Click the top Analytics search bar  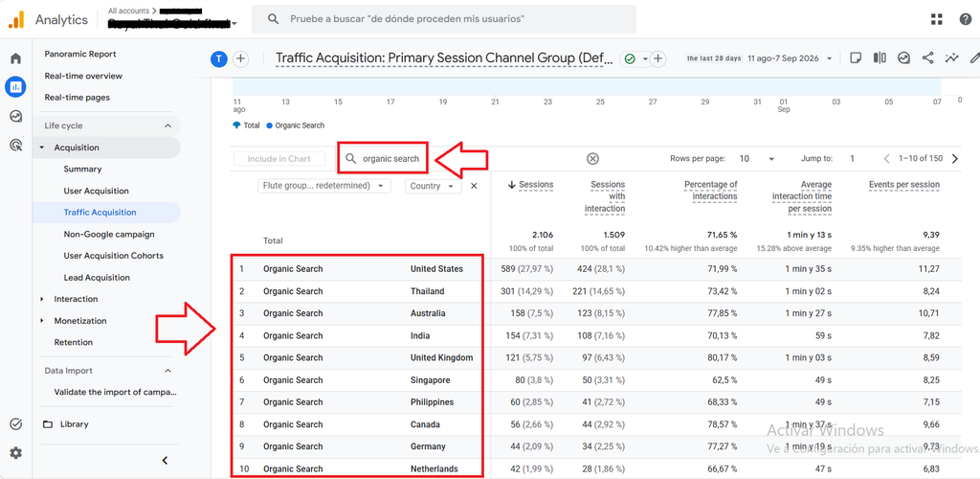444,19
